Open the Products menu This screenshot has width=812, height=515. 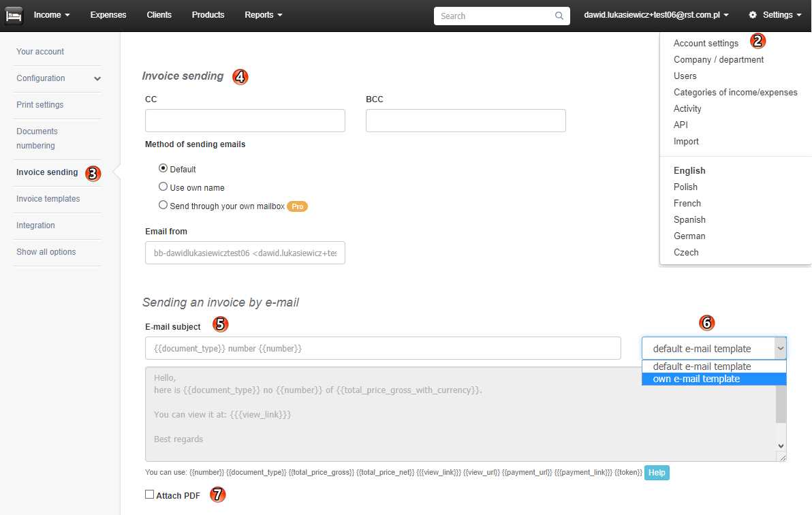(x=208, y=15)
